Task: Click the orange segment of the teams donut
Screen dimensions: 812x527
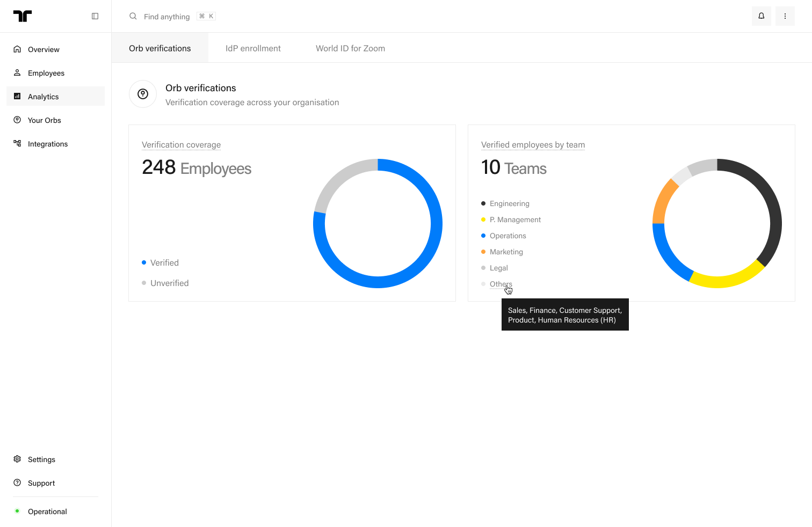Action: click(664, 202)
